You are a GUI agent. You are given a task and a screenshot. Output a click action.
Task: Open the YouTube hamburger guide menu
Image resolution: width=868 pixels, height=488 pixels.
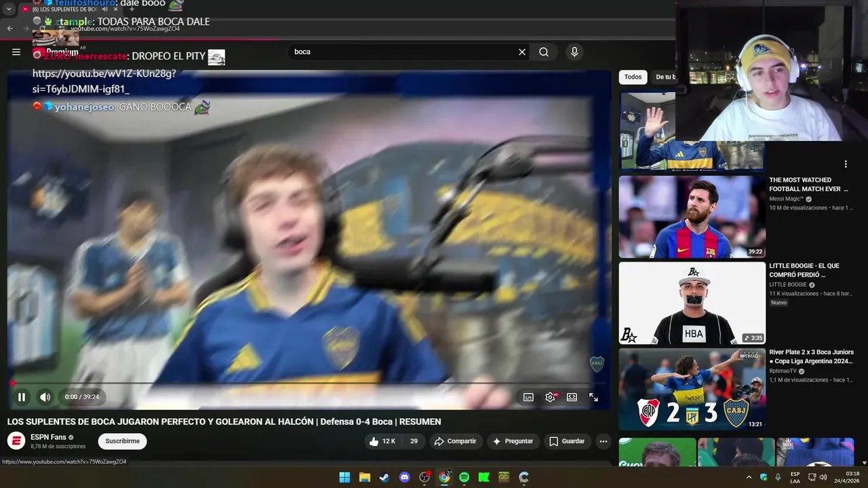click(x=16, y=52)
